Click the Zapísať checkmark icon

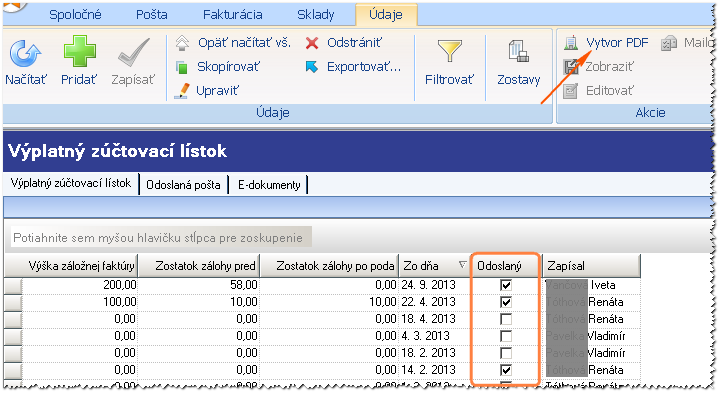(x=134, y=53)
